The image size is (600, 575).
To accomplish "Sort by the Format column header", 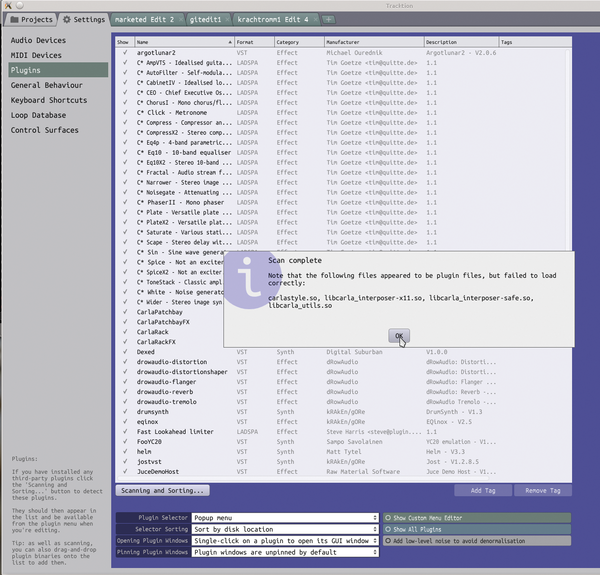I will tap(254, 42).
